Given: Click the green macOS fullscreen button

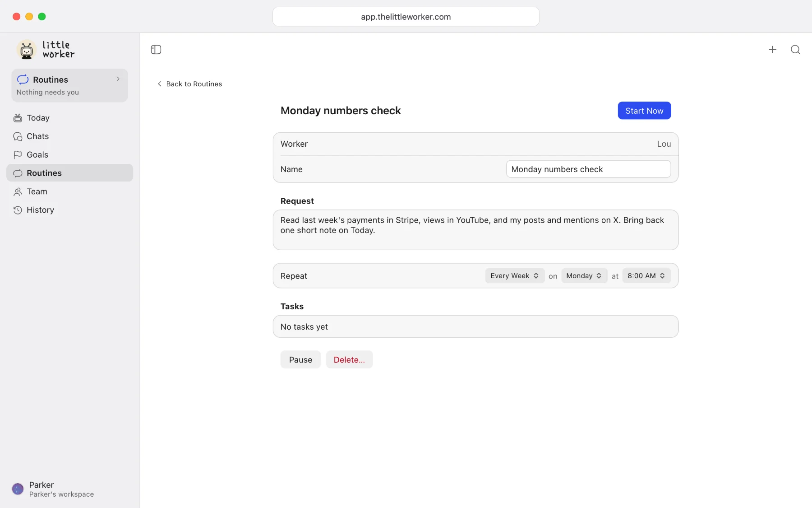Looking at the screenshot, I should click(42, 17).
